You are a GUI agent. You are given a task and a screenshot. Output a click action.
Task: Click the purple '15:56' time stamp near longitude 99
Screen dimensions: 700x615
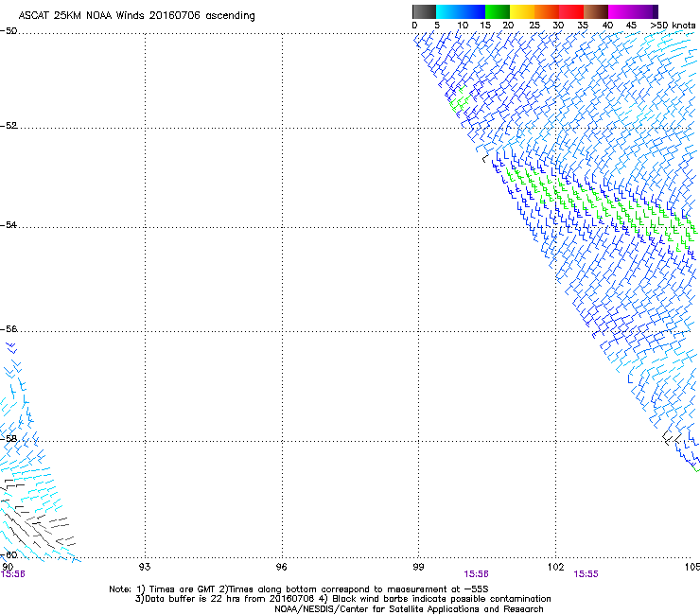(476, 574)
